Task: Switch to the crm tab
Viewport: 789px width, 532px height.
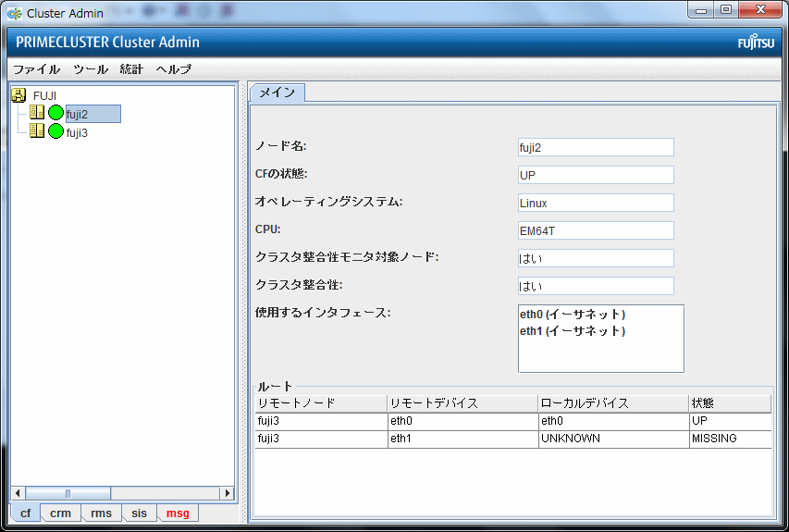Action: click(60, 513)
